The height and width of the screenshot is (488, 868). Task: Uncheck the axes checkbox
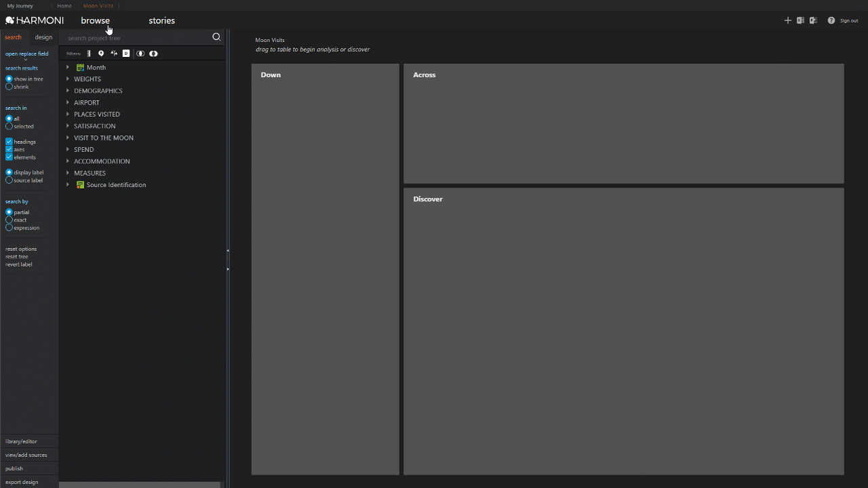pos(9,149)
